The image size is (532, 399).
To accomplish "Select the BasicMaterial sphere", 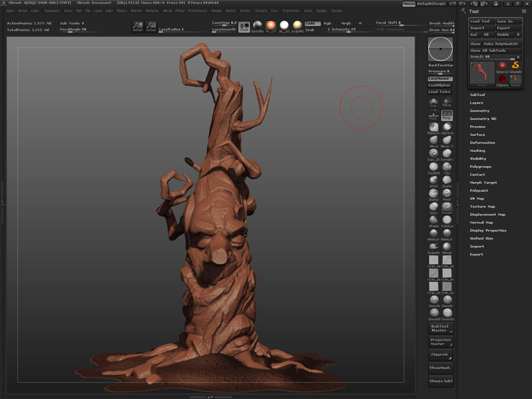I will (257, 26).
